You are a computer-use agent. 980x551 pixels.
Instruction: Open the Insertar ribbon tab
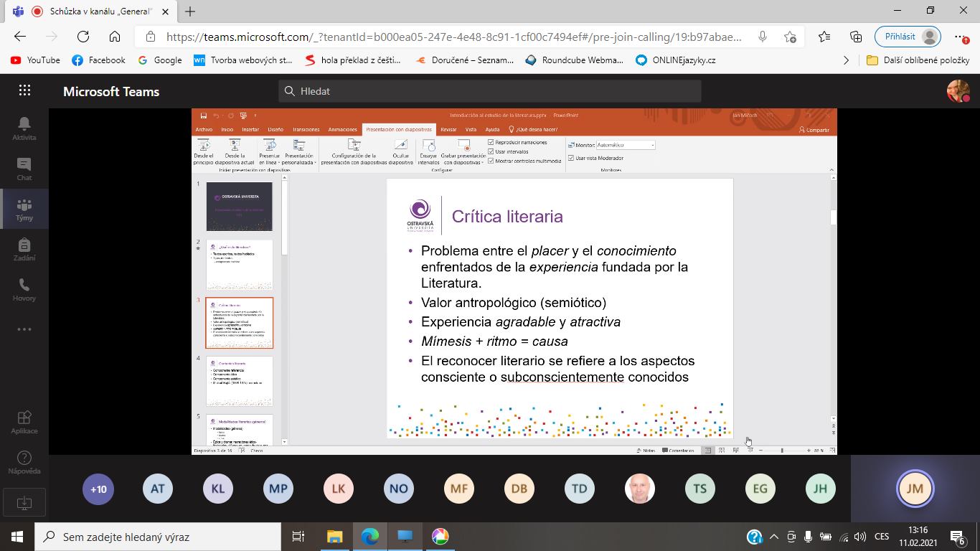[x=250, y=130]
